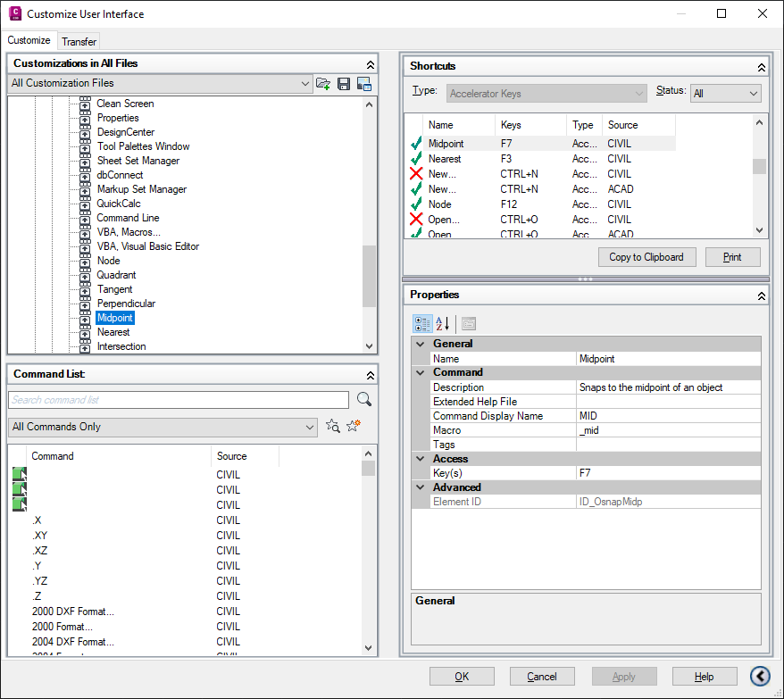
Task: Collapse the General section in Properties
Action: (420, 343)
